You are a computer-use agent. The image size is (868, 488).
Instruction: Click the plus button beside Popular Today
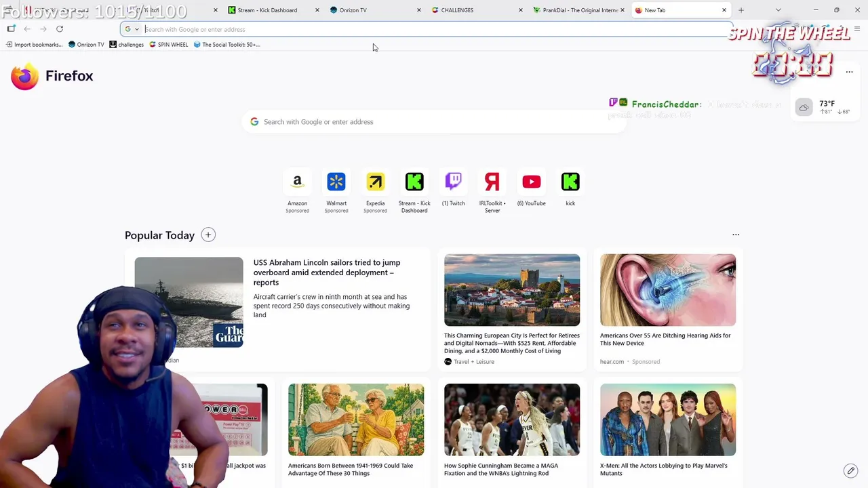point(208,235)
